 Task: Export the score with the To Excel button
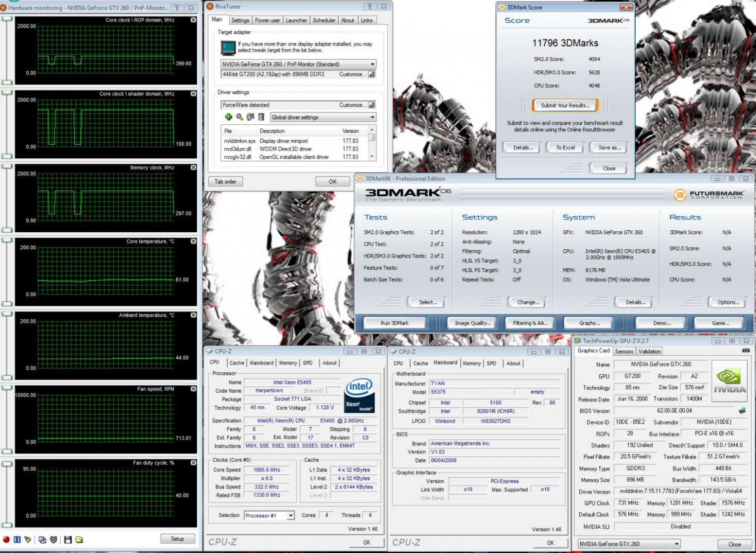[566, 148]
